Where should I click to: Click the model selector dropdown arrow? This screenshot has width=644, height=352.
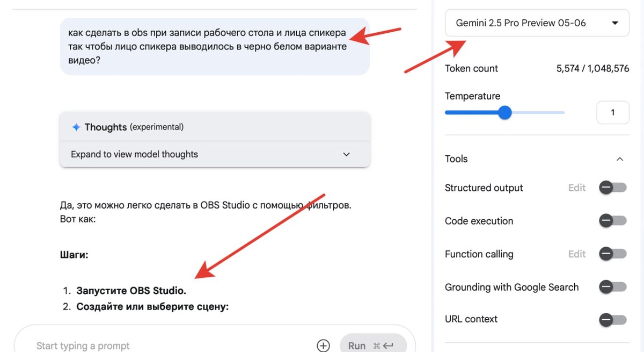[615, 23]
